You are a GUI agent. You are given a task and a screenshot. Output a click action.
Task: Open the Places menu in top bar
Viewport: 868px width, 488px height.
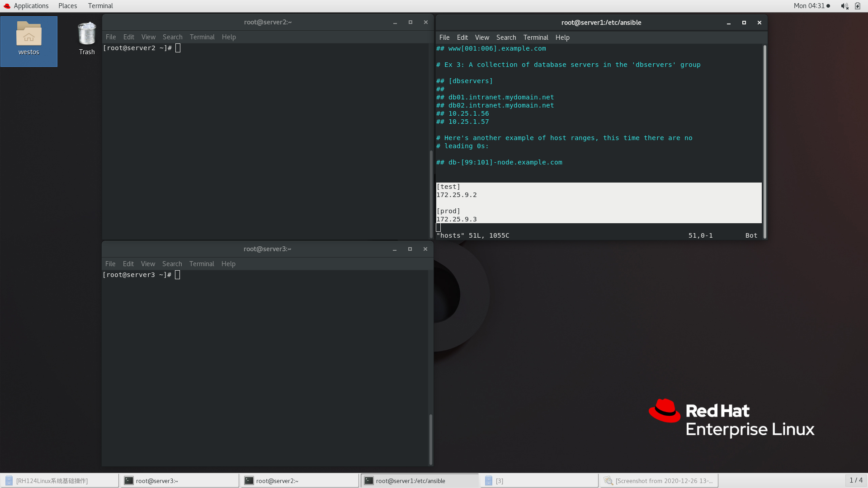[x=67, y=6]
